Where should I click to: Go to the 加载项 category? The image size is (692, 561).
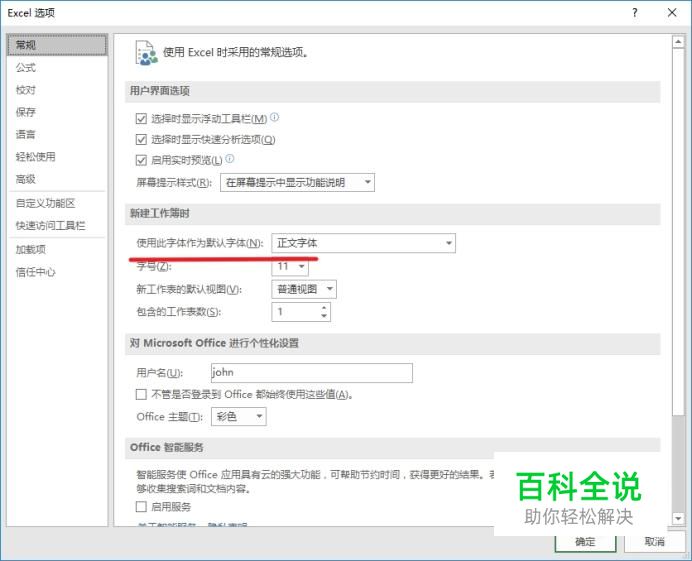[30, 250]
